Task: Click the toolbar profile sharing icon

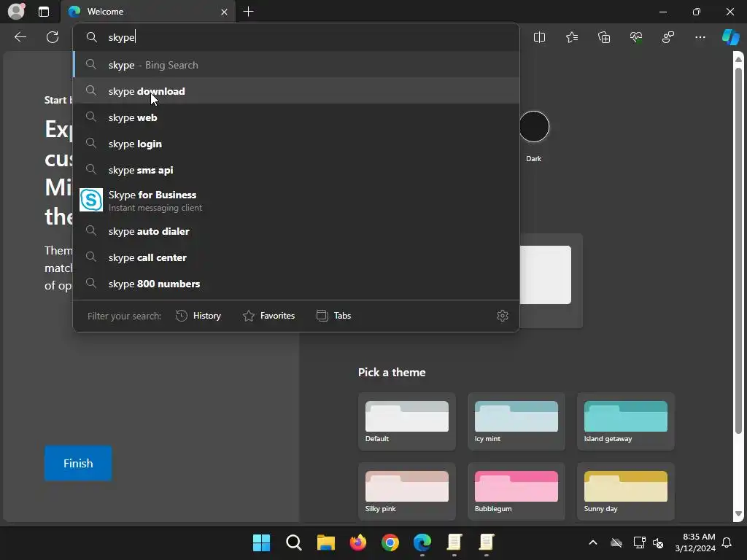Action: (668, 37)
